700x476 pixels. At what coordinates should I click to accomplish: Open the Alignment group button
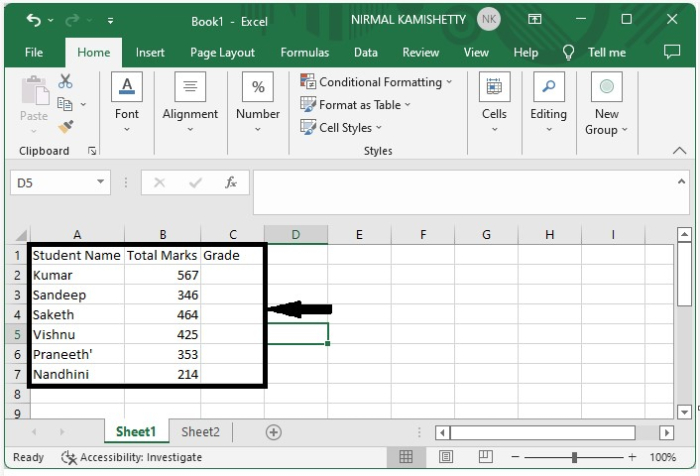pyautogui.click(x=190, y=103)
